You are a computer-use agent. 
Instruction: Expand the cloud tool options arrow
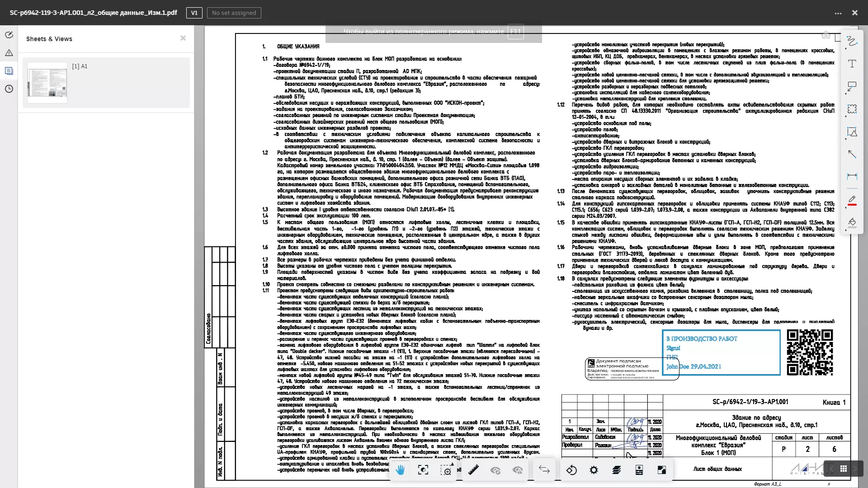[846, 117]
